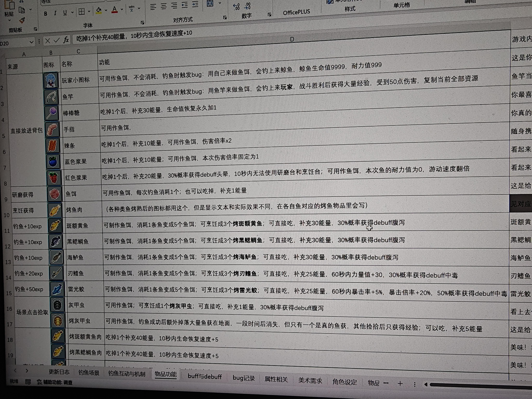Click the insert function fx icon
532x399 pixels.
click(x=66, y=40)
